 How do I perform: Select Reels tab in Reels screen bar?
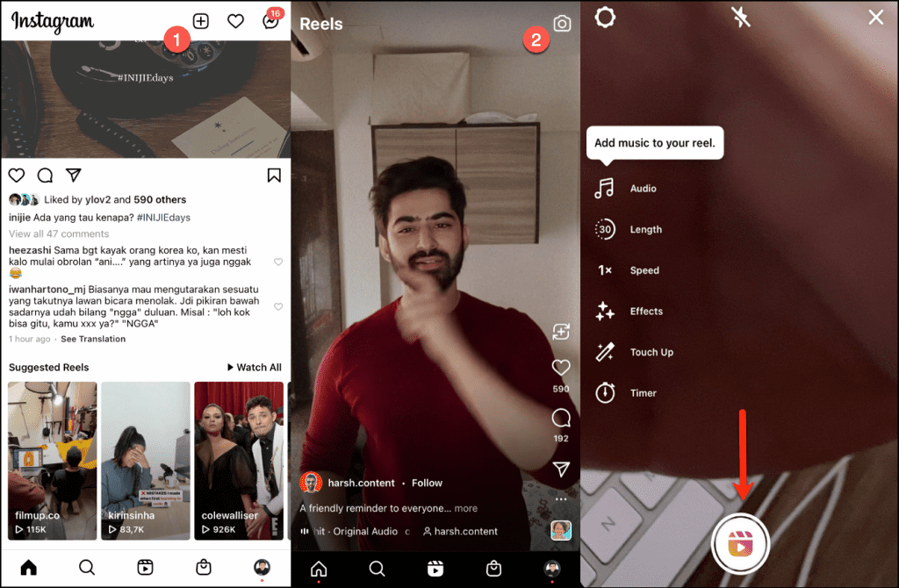coord(435,569)
